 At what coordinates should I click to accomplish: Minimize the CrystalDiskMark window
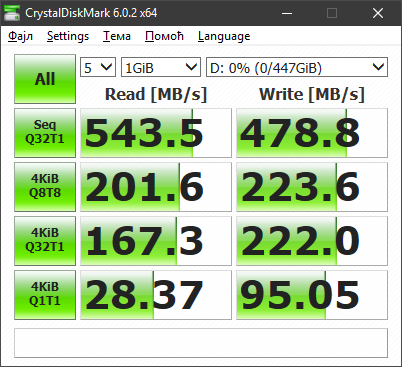(287, 13)
